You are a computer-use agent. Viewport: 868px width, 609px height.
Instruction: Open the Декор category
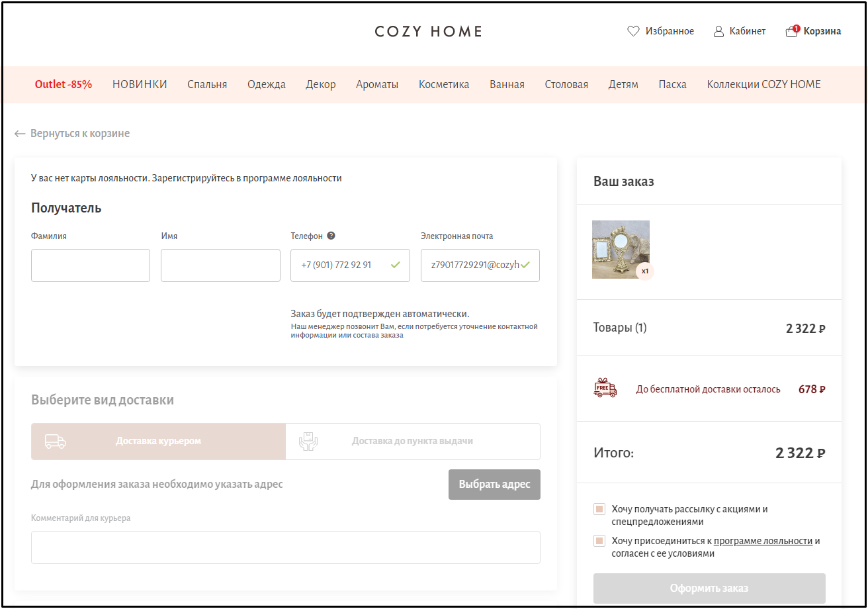pos(321,84)
